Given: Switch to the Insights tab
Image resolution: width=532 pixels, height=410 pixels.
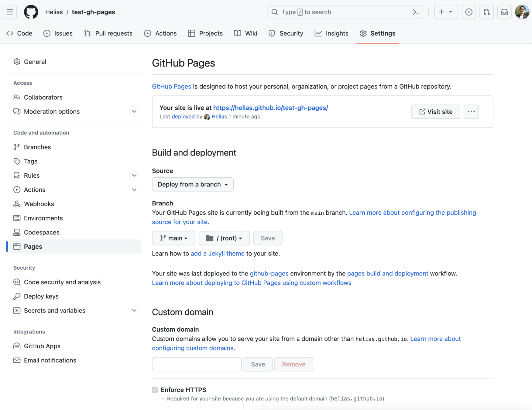Looking at the screenshot, I should pyautogui.click(x=331, y=33).
